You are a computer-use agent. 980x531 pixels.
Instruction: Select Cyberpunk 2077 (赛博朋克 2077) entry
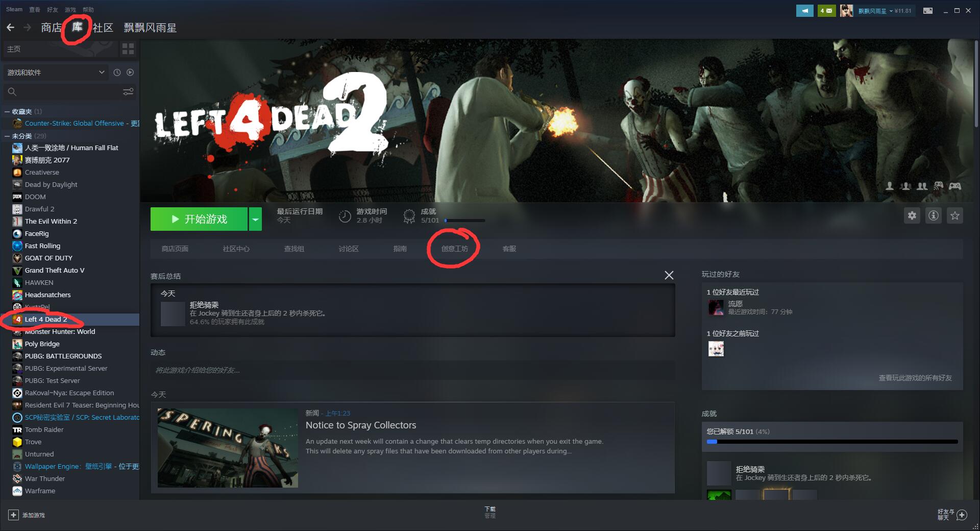point(70,160)
